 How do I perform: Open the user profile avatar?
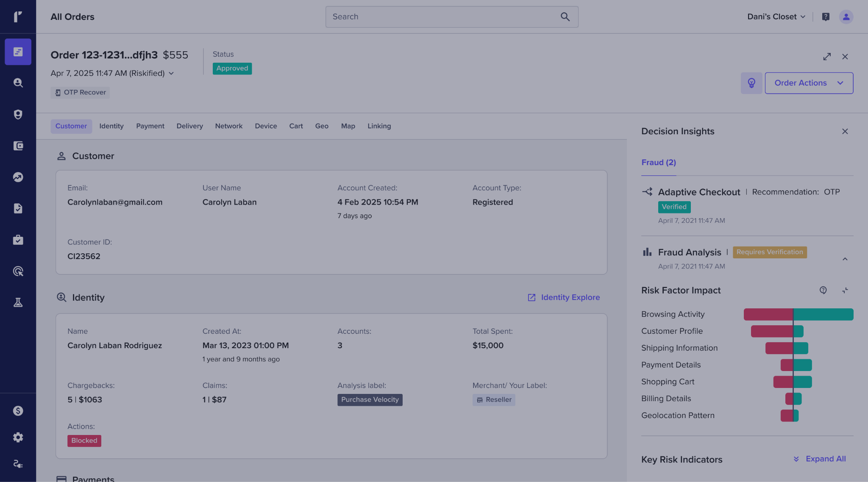846,17
